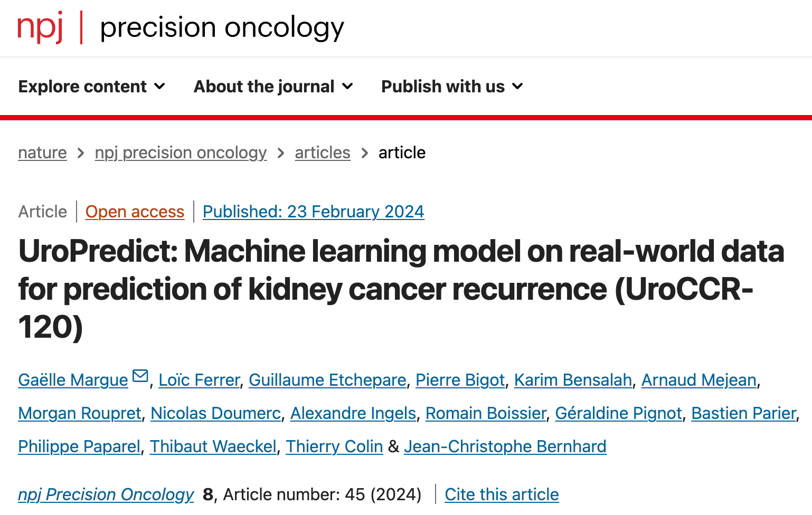Click author Morgan Roupret
The image size is (812, 515).
[x=80, y=413]
